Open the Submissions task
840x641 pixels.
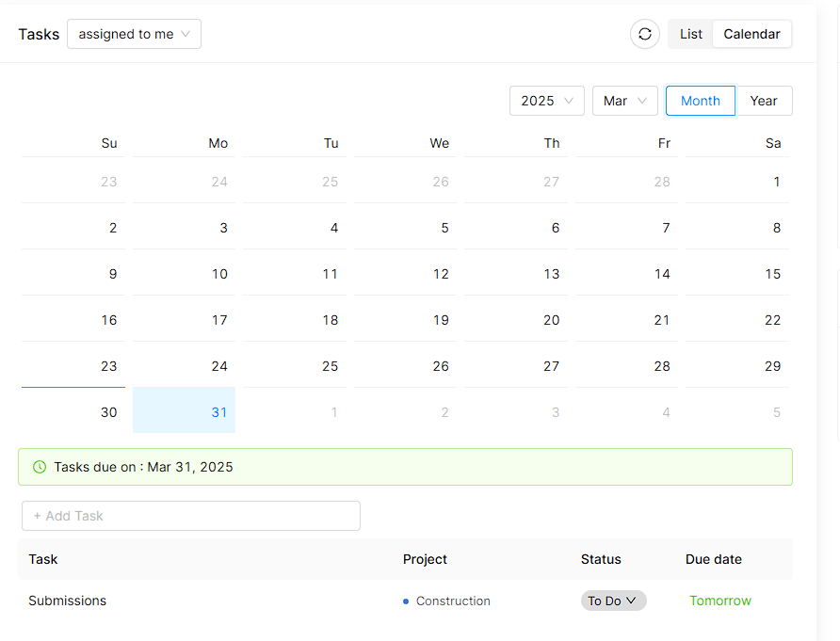coord(68,601)
